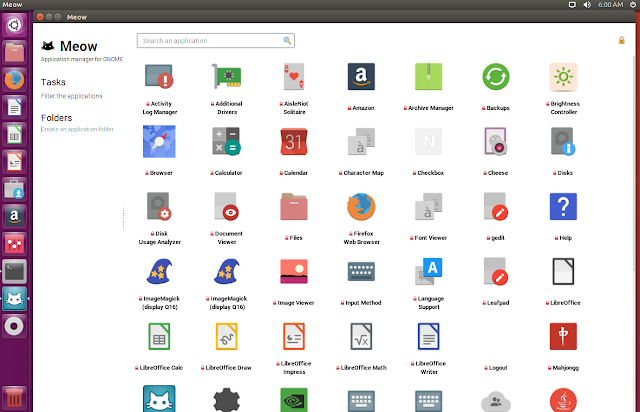Click the Input Method keyboard icon
The image size is (640, 412).
click(x=361, y=272)
